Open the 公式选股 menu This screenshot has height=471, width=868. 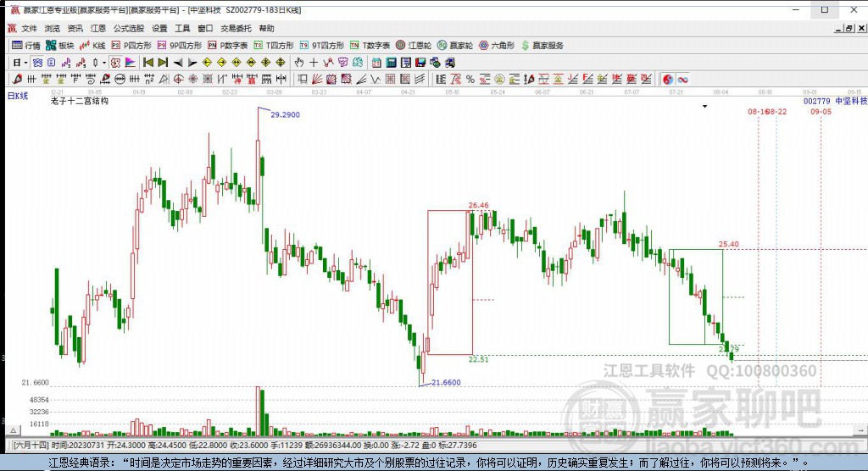pos(129,28)
